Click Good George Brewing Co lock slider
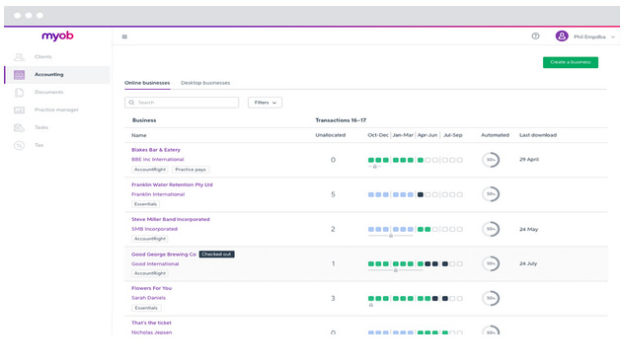The width and height of the screenshot is (623, 364). click(395, 270)
